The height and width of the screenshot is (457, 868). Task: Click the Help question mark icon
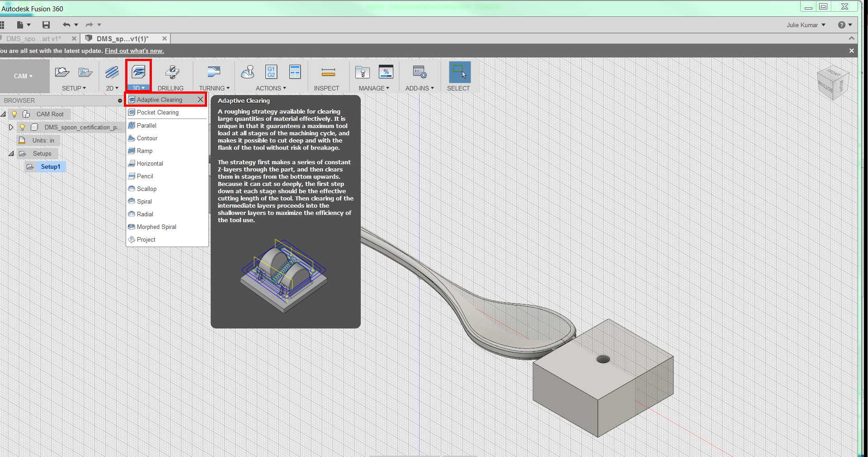pos(841,25)
